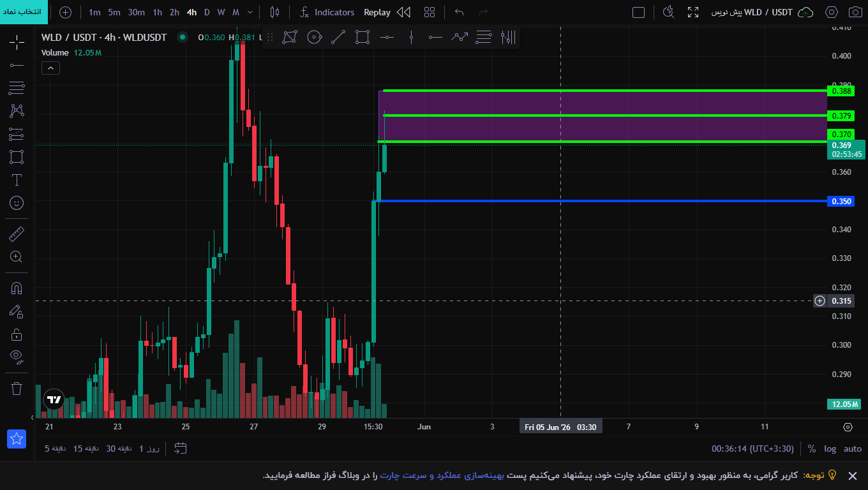Toggle log scale

point(830,449)
